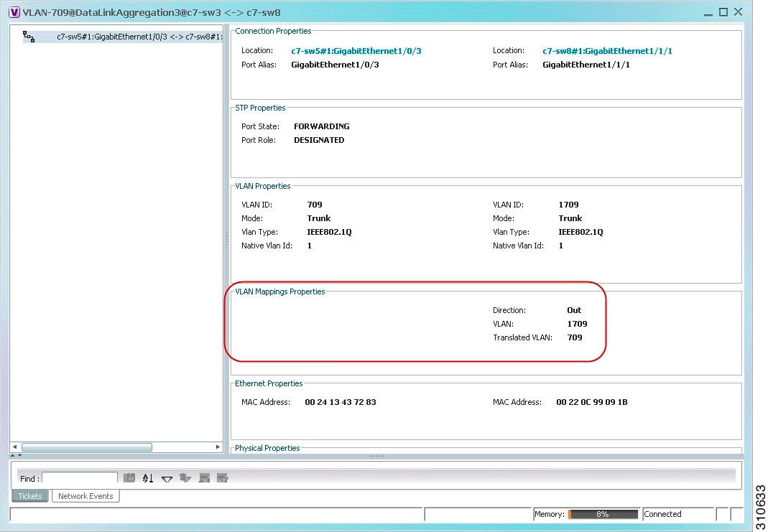768x532 pixels.
Task: Click right Port Alias GigabitEthernet1/1/1
Action: 586,65
